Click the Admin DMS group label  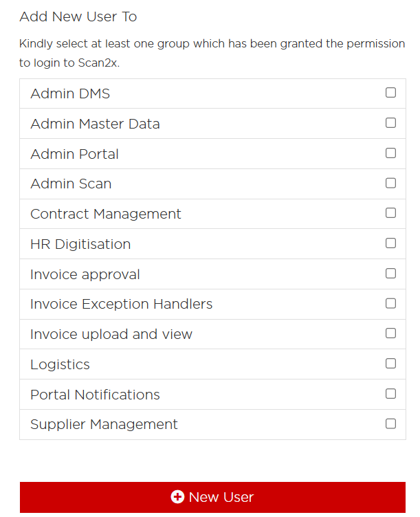coord(70,93)
